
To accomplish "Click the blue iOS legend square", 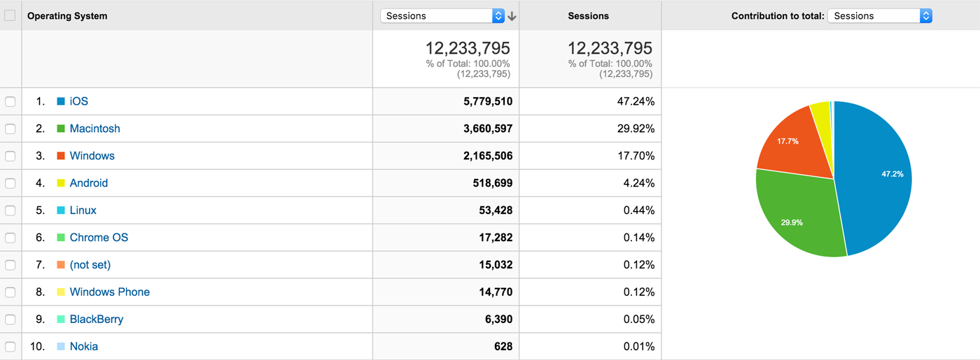I will pos(61,101).
